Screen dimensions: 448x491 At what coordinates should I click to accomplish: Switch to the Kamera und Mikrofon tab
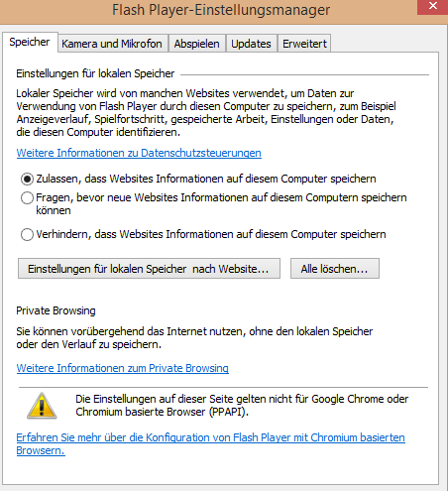tap(113, 44)
